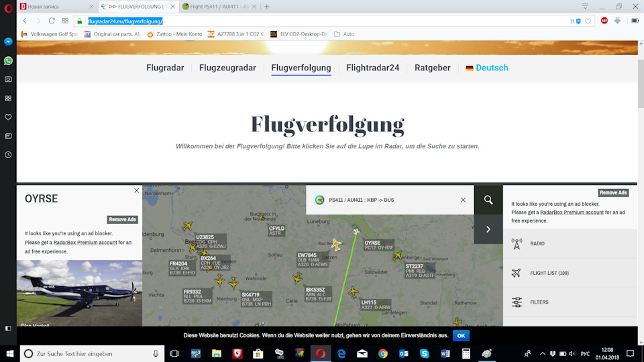
Task: View the OYRSE aircraft photo
Action: tap(79, 293)
